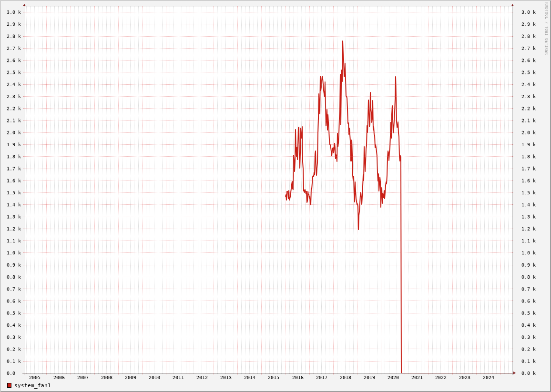Click the 1.5 k label on right axis
Image resolution: width=551 pixels, height=392 pixels.
click(528, 193)
